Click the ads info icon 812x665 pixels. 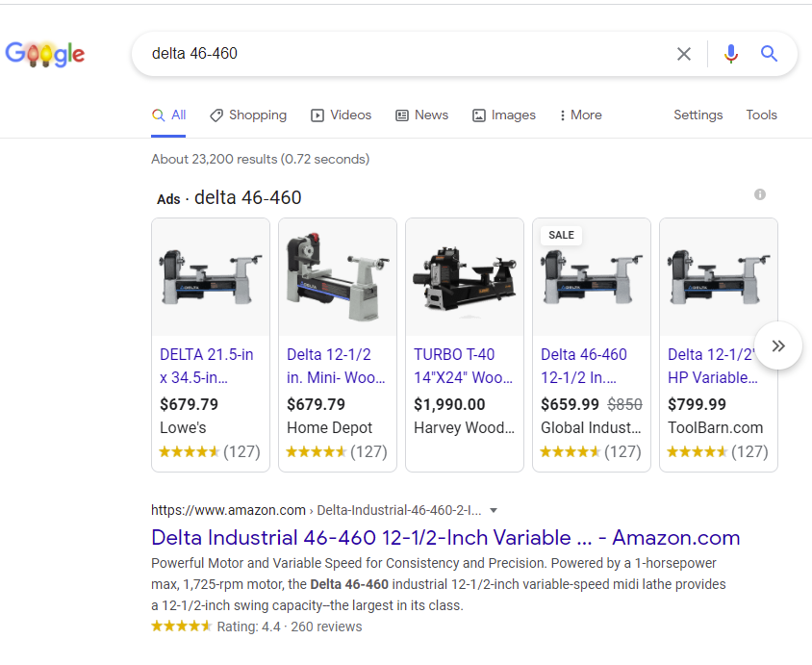tap(760, 194)
